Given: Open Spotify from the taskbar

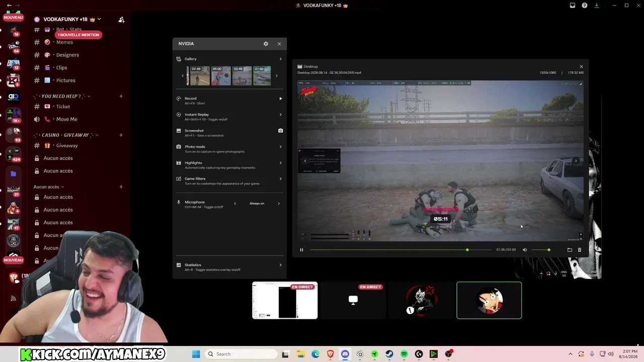Looking at the screenshot, I should click(x=404, y=354).
